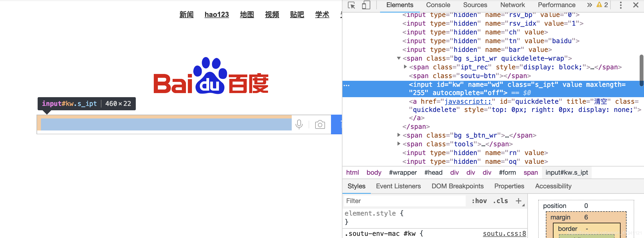Open the soutu.css:8 source link
644x238 pixels.
pos(504,234)
